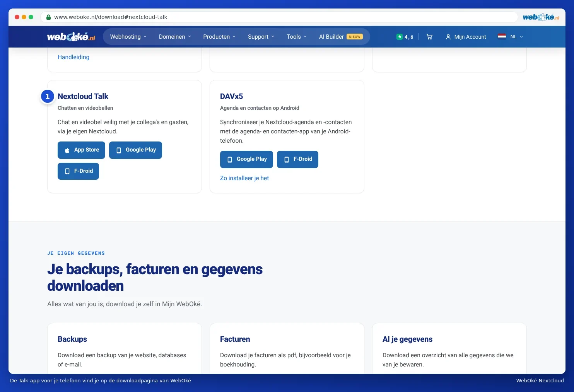Get DAVx5 on Google Play

[246, 159]
